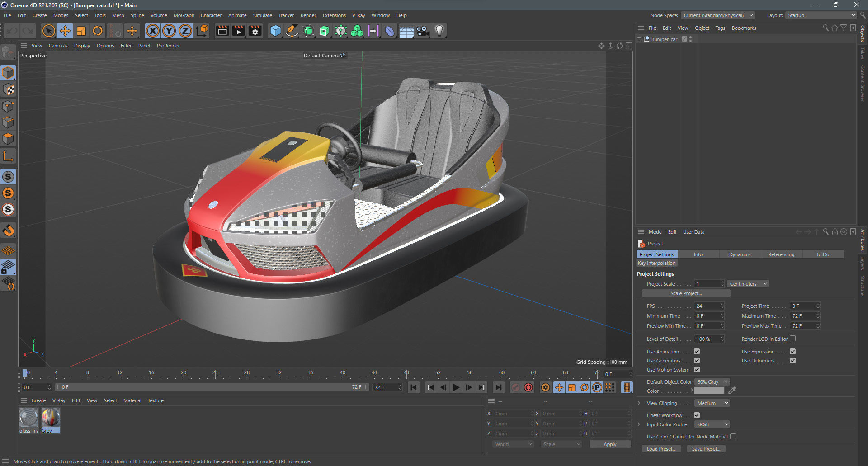Toggle Use Deformers checkbox
This screenshot has width=868, height=466.
(x=793, y=361)
